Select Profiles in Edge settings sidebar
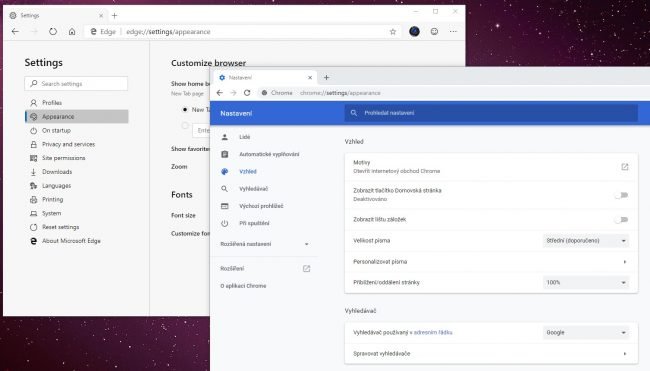This screenshot has width=650, height=371. tap(77, 102)
